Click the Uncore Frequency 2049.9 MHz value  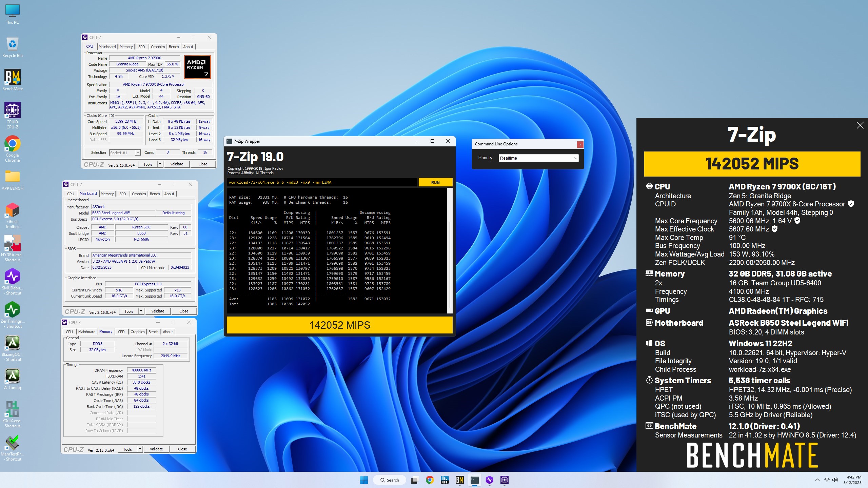point(171,356)
